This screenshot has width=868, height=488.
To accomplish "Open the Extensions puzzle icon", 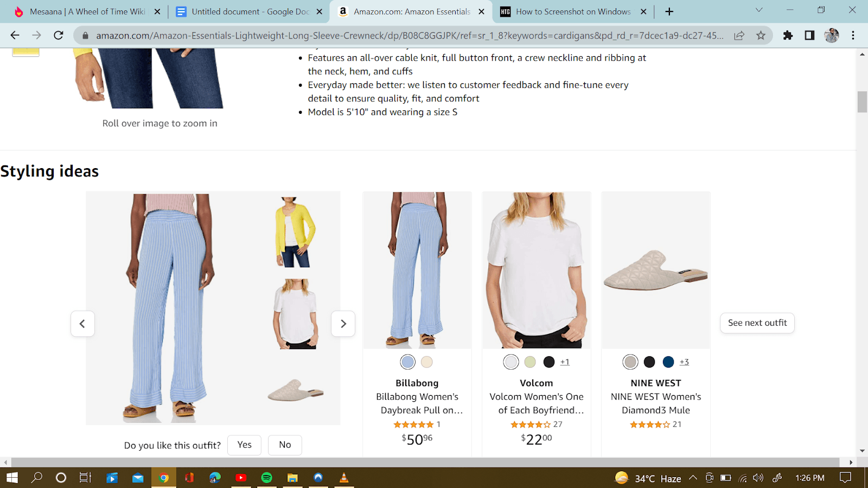I will tap(788, 35).
